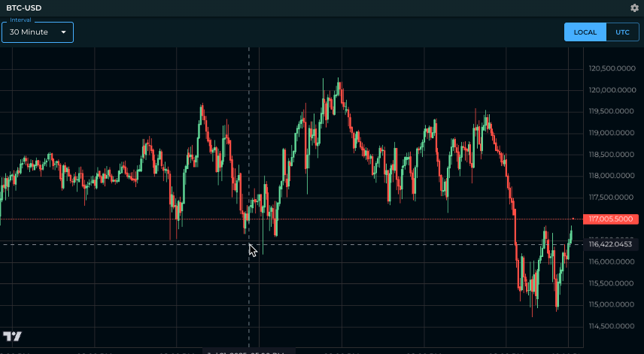This screenshot has width=644, height=354.
Task: Click the 120,500.0000 price axis label
Action: [x=612, y=68]
